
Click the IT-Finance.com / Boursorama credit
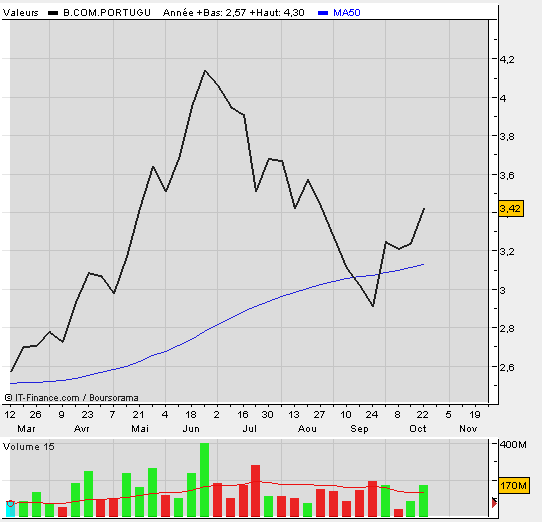tap(72, 398)
